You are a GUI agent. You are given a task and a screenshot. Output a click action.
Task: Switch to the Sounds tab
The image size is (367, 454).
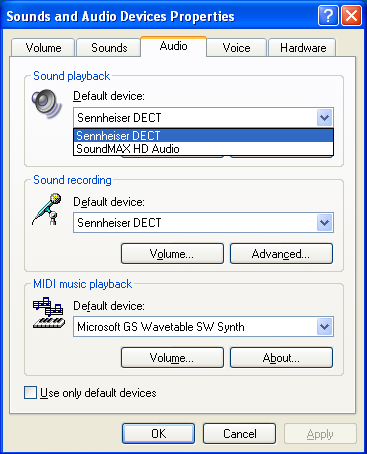coord(109,48)
